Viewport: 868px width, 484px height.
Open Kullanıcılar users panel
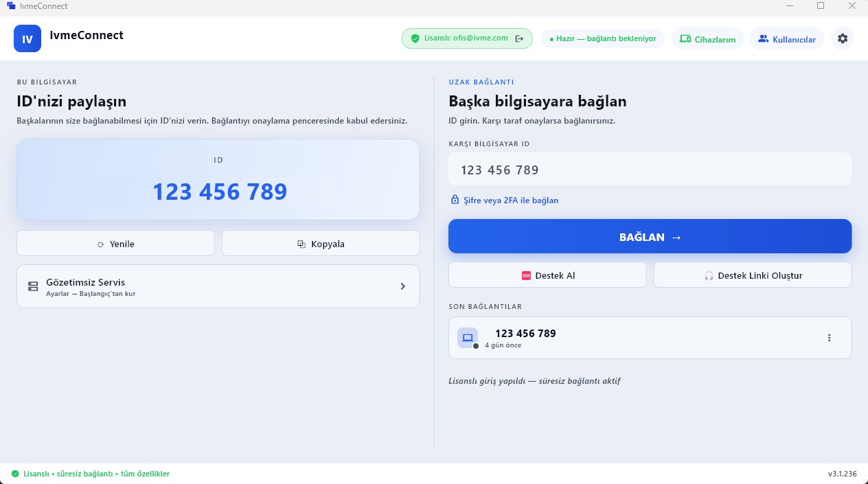click(786, 38)
